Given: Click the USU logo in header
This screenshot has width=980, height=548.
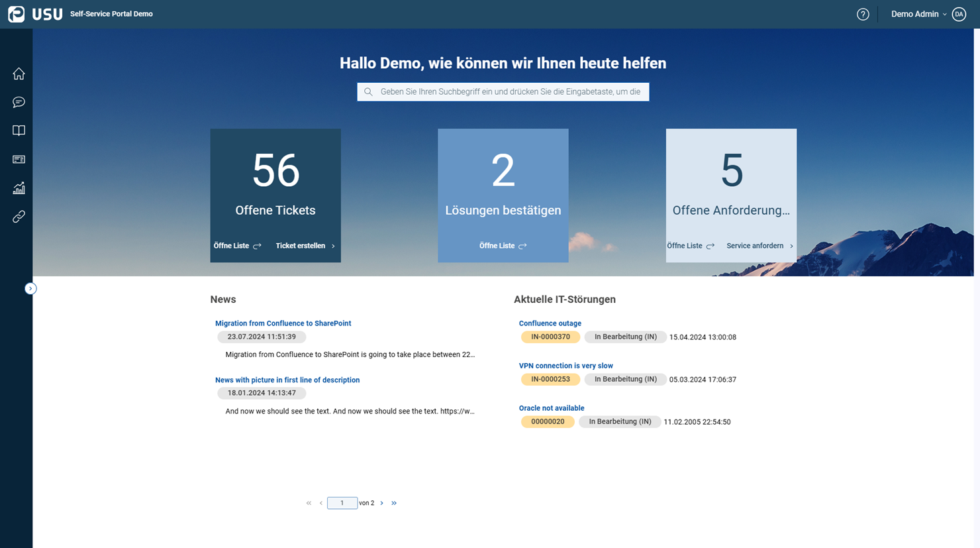Looking at the screenshot, I should pos(35,14).
